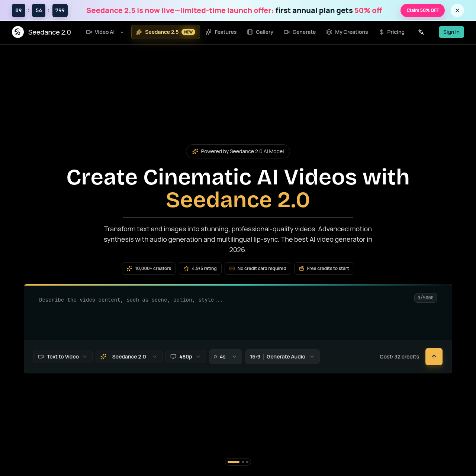Open the 480p resolution dropdown

[x=186, y=357]
